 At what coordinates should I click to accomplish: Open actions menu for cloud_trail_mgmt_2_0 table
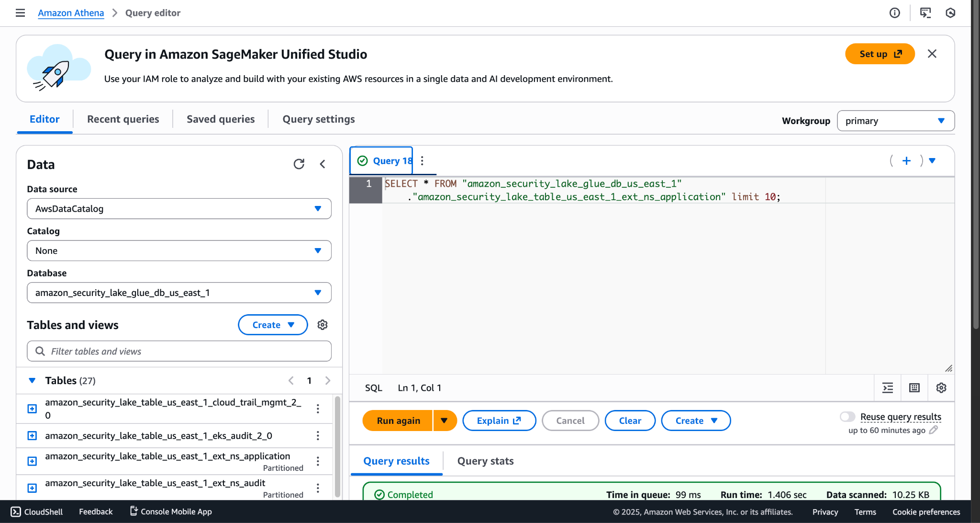click(x=318, y=409)
